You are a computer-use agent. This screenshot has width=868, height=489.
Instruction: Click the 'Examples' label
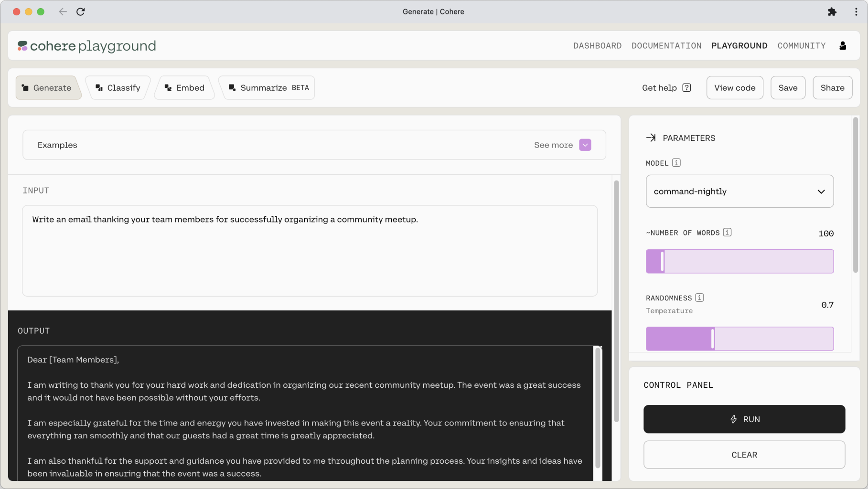57,145
